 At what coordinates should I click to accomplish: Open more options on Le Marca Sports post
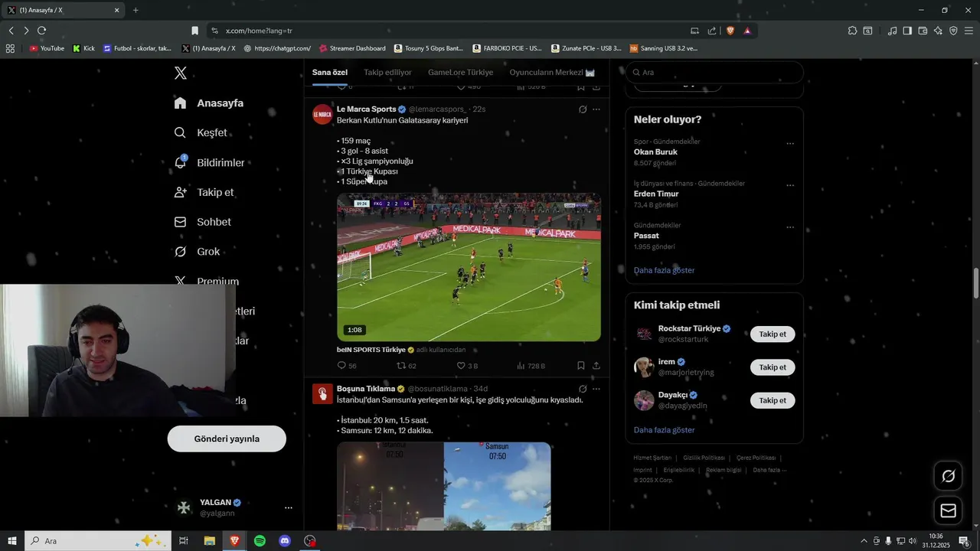[x=596, y=109]
